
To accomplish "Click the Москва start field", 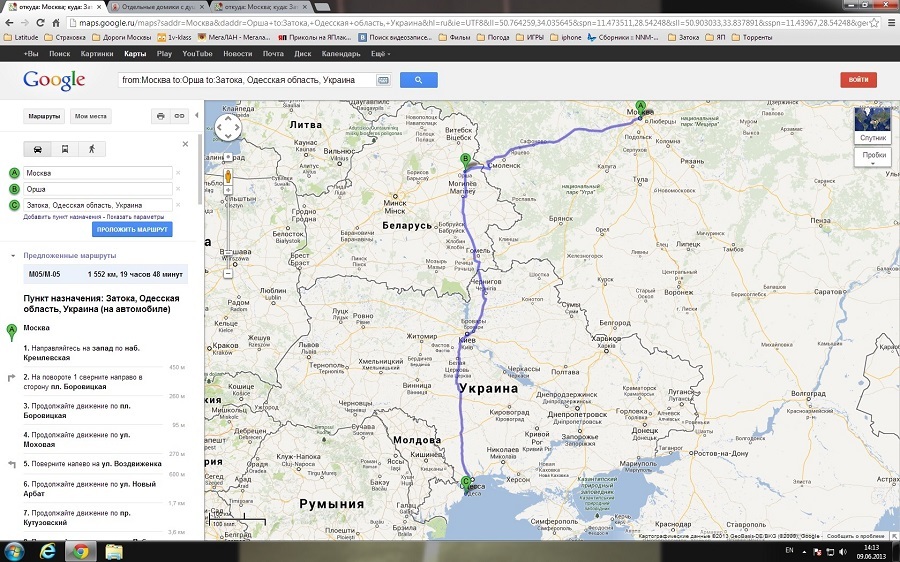I will click(98, 173).
